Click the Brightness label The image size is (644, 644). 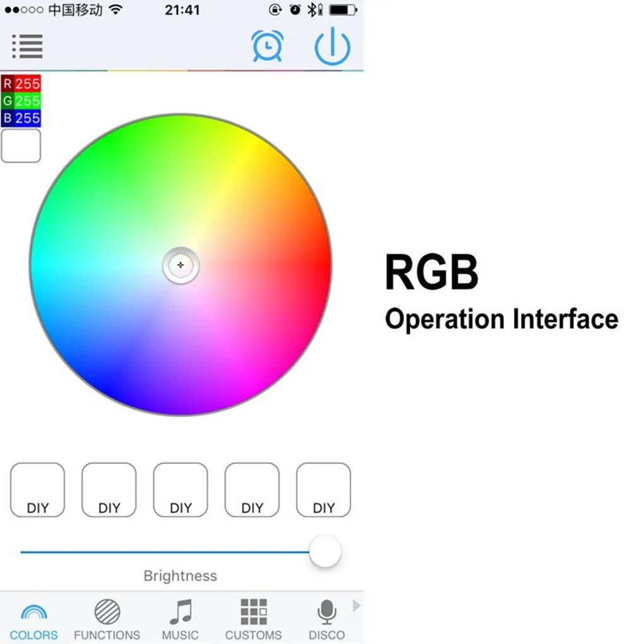181,576
